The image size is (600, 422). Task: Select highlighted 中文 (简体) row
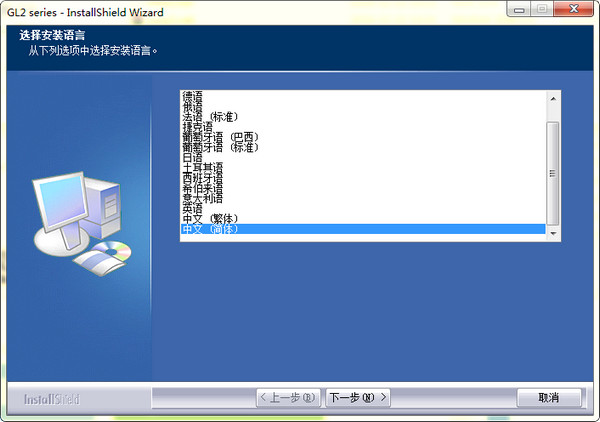point(363,229)
